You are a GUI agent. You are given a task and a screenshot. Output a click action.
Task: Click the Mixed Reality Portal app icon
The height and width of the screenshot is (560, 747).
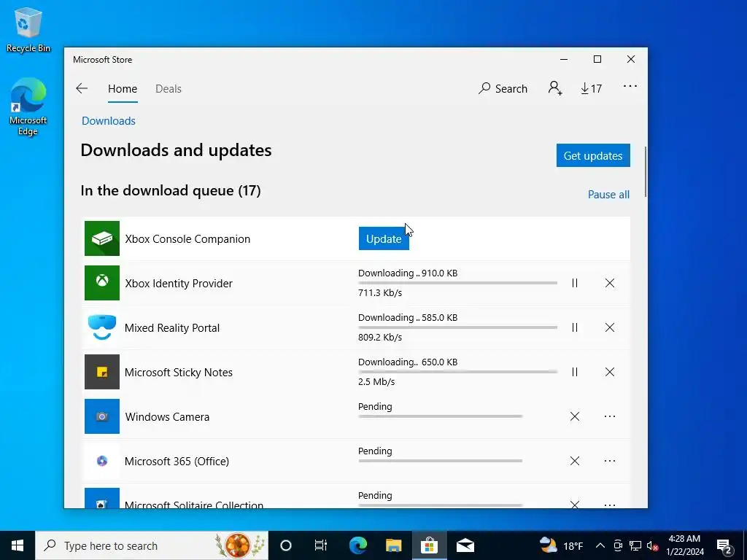tap(102, 327)
